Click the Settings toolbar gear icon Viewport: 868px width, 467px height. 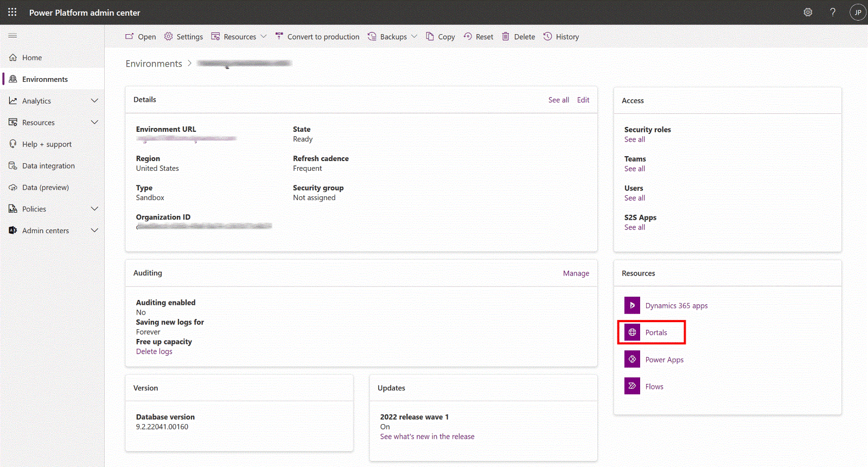pyautogui.click(x=168, y=36)
